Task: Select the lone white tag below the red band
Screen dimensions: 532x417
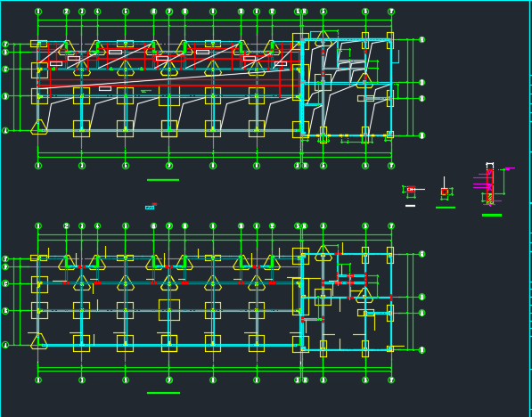Action: click(105, 88)
